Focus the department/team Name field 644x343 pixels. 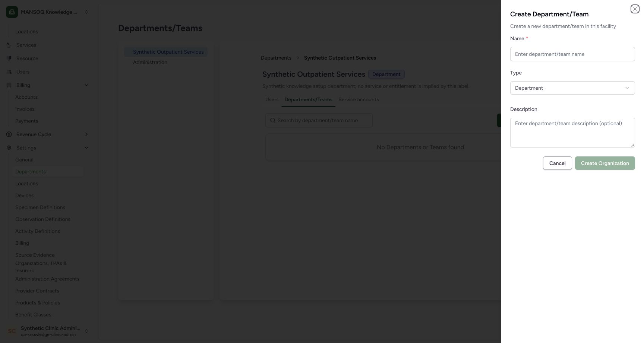click(572, 54)
